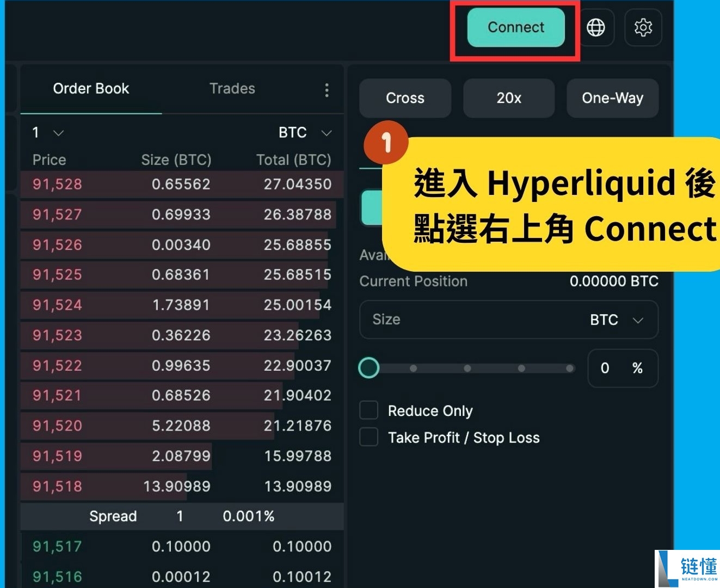
Task: Set slider to the third quarter dot
Action: pyautogui.click(x=521, y=369)
